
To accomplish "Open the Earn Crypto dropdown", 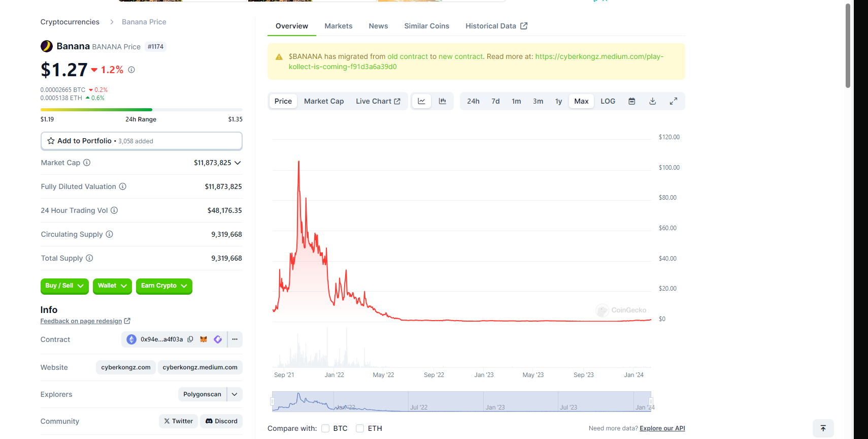I will [x=164, y=286].
